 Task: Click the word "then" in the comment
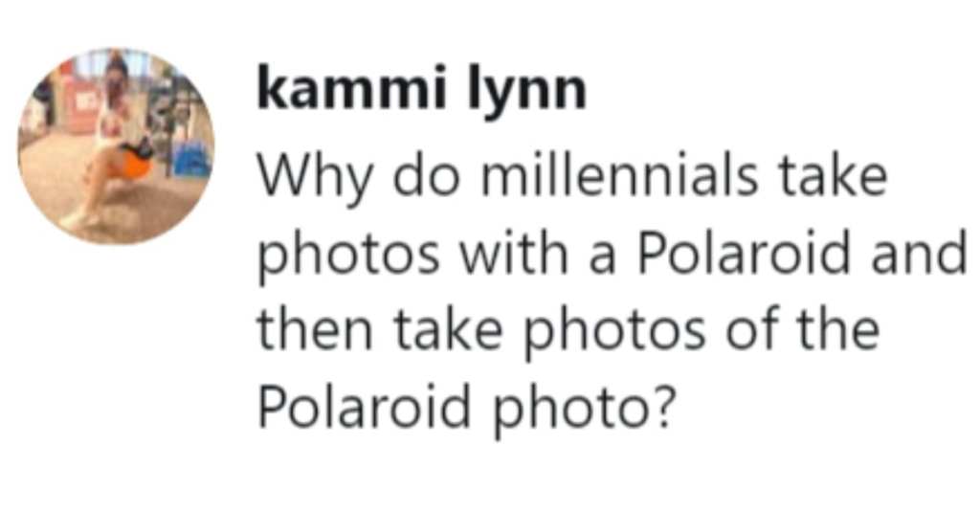click(315, 329)
